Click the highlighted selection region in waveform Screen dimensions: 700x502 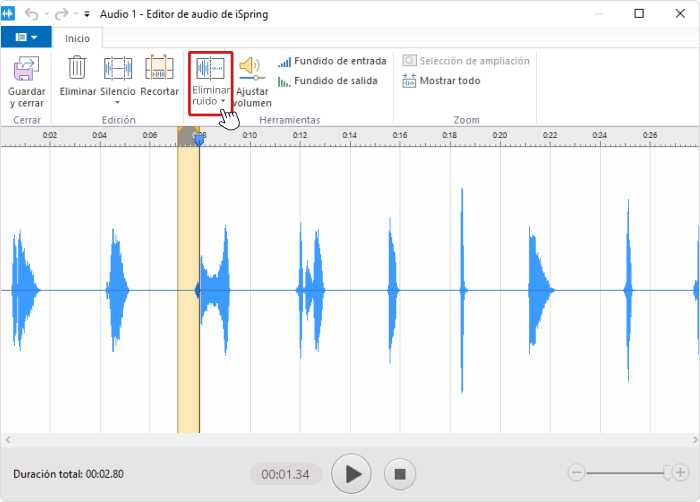[188, 289]
